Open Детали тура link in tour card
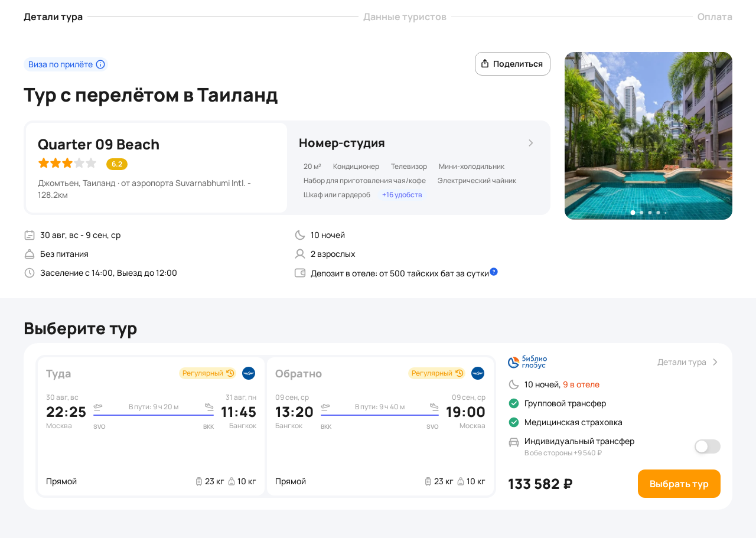 click(688, 362)
